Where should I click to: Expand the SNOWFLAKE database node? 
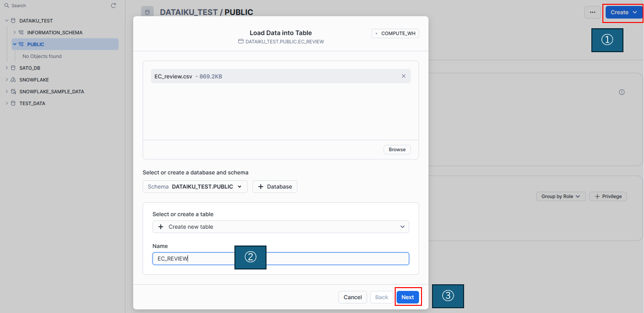(7, 80)
